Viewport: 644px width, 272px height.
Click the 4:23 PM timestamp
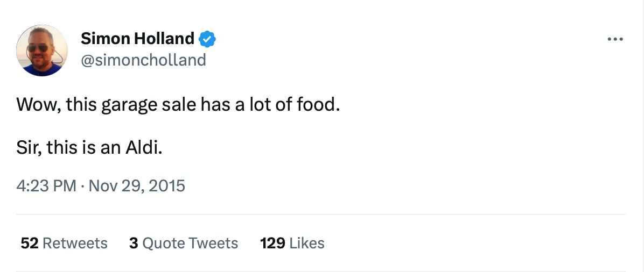pyautogui.click(x=46, y=186)
